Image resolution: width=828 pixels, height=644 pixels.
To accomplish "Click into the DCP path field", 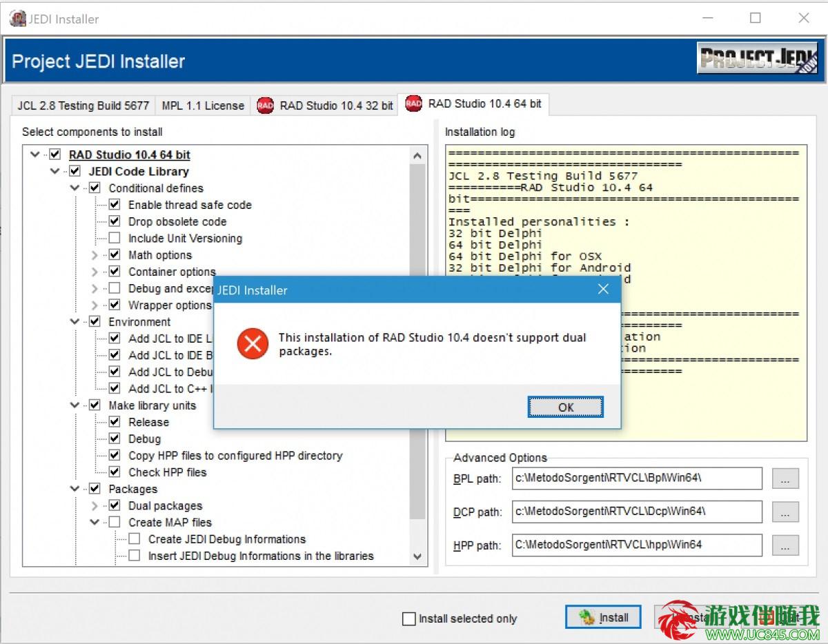I will click(x=637, y=512).
